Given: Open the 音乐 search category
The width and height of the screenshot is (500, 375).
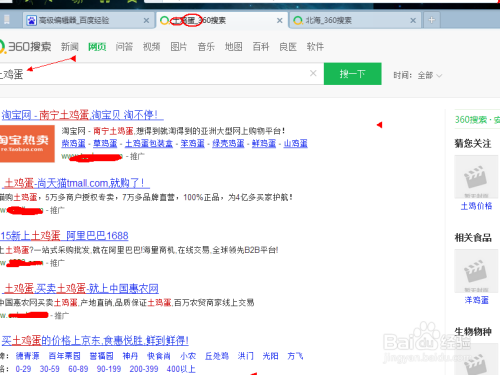Looking at the screenshot, I should click(x=206, y=47).
